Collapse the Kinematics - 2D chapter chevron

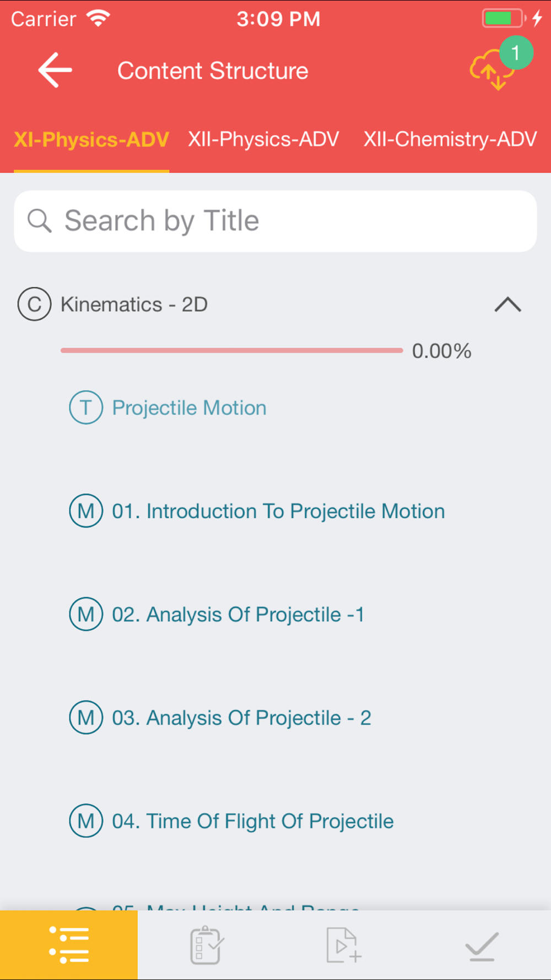507,304
